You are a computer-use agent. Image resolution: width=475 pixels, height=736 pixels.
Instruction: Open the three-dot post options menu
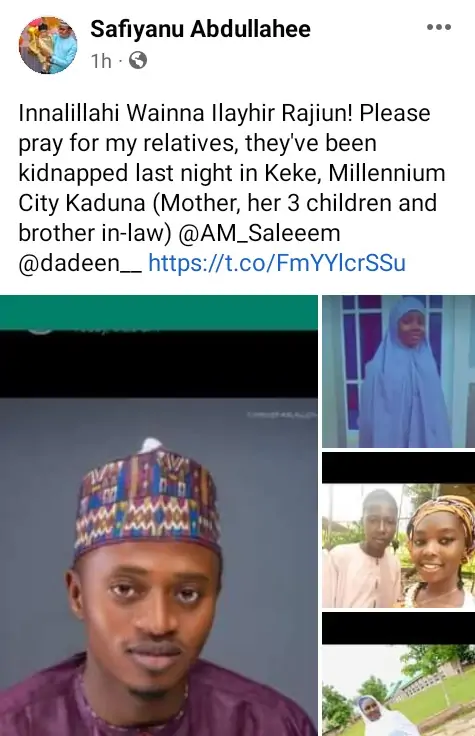(x=439, y=27)
